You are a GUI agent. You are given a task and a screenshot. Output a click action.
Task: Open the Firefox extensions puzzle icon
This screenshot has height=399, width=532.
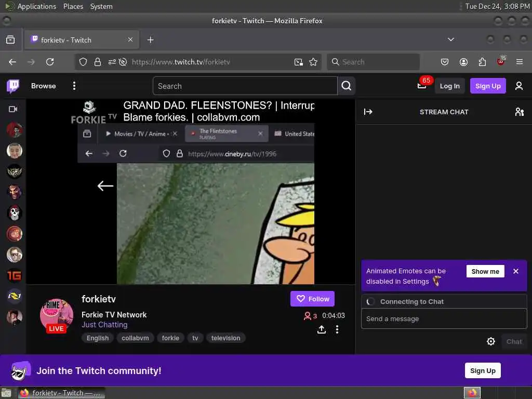[x=482, y=62]
